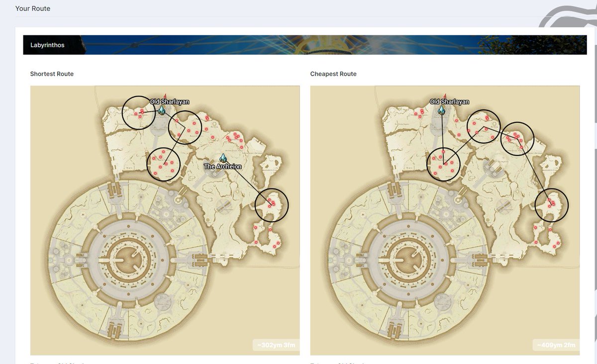
Task: Click the 'Shortest Route' label
Action: click(x=52, y=74)
